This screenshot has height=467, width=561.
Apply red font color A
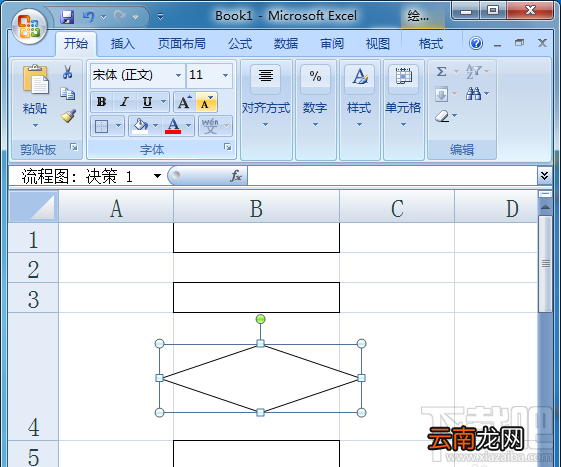[x=173, y=126]
